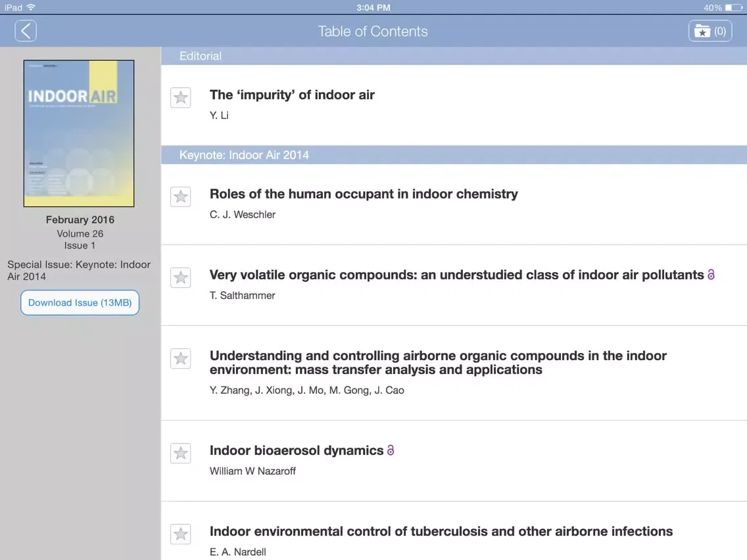This screenshot has height=560, width=747.
Task: Tap the battery icon in status bar
Action: 734,8
